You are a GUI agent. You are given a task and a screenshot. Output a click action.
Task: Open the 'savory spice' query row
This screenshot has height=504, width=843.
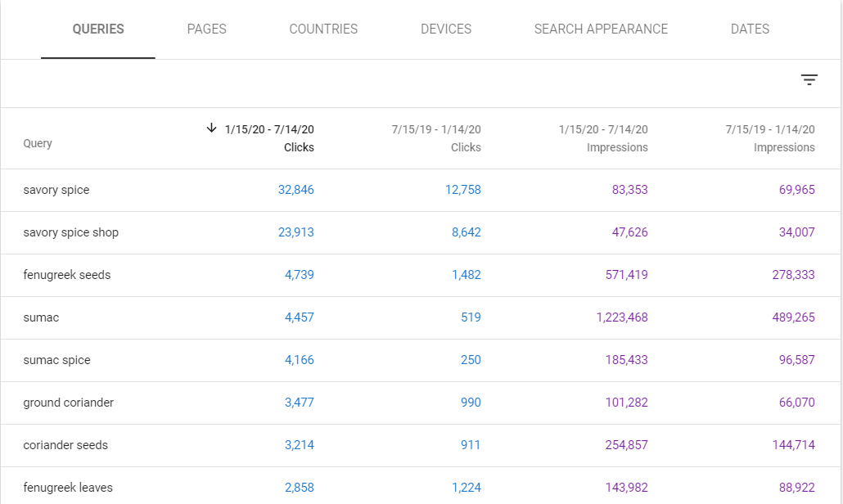click(x=56, y=190)
